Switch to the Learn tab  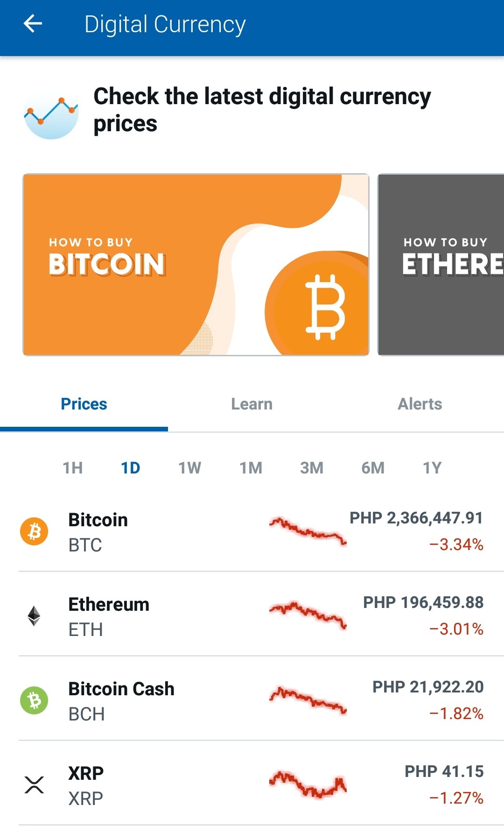[x=252, y=404]
